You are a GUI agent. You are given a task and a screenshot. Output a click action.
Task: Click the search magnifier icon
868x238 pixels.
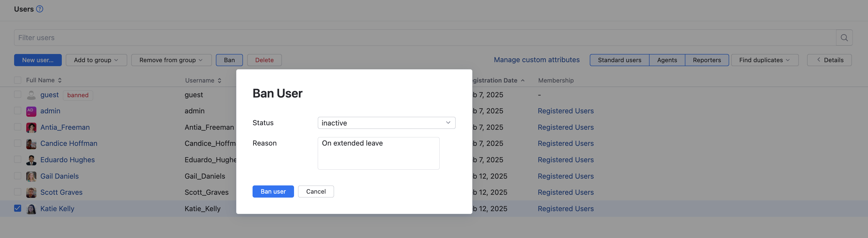[844, 38]
